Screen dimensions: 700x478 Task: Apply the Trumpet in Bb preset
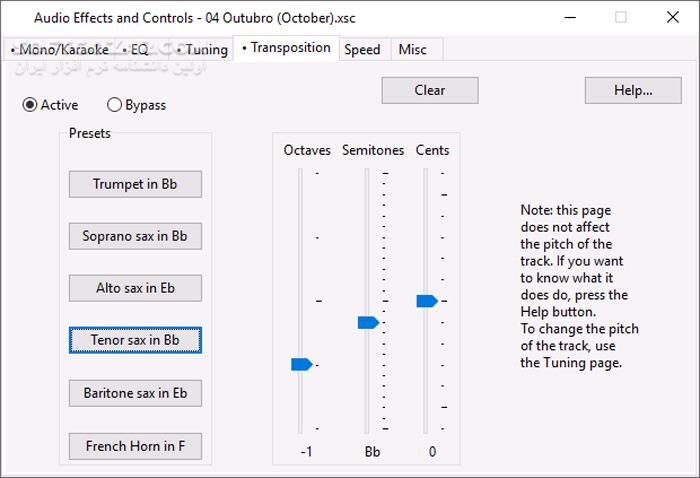pyautogui.click(x=135, y=184)
